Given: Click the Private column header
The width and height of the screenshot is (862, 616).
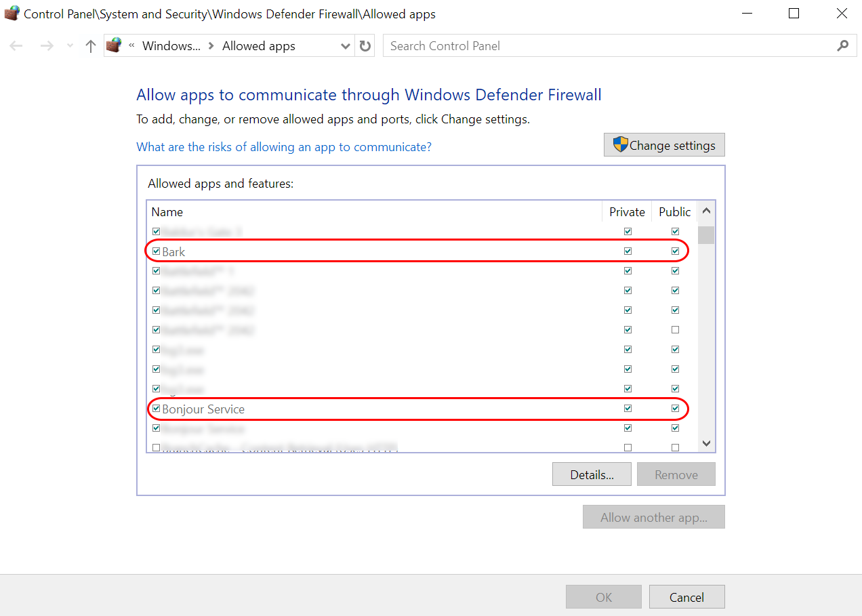Looking at the screenshot, I should (x=627, y=211).
